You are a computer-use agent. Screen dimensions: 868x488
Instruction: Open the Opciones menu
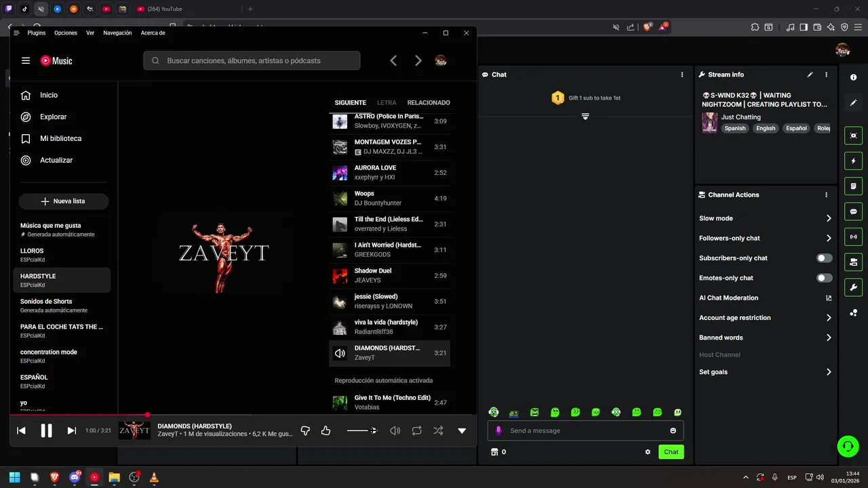click(66, 33)
